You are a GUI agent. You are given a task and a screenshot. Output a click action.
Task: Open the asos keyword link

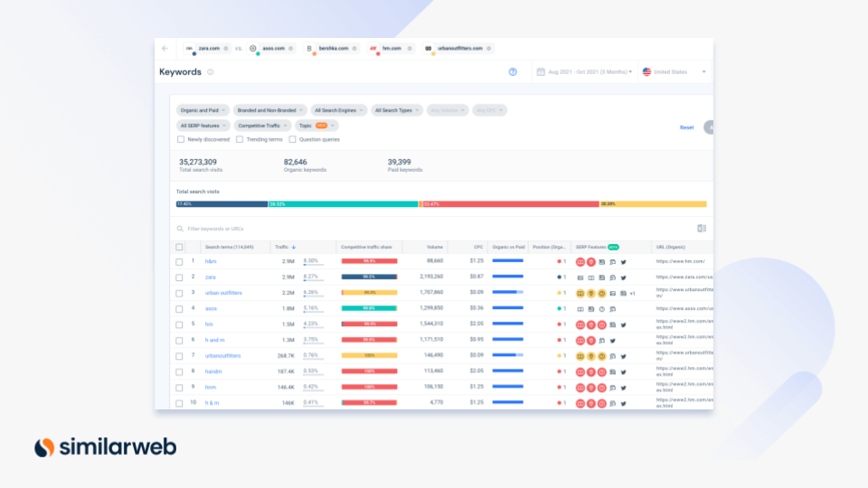(211, 309)
